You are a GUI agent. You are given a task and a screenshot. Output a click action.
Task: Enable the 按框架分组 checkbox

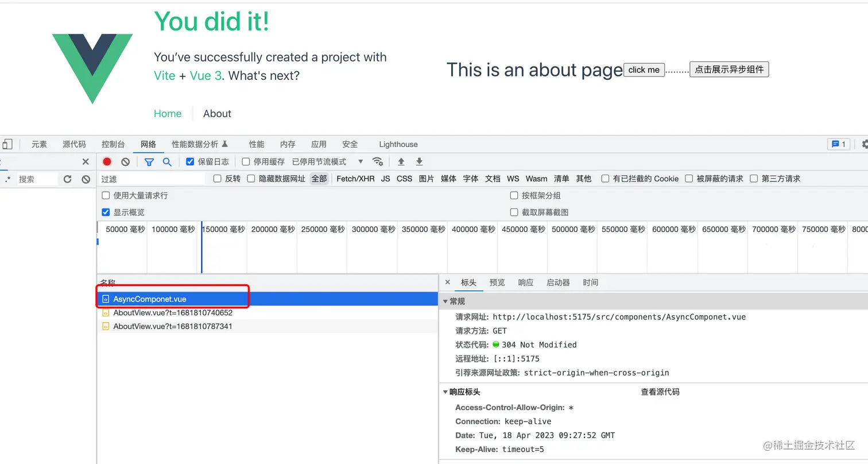click(514, 196)
